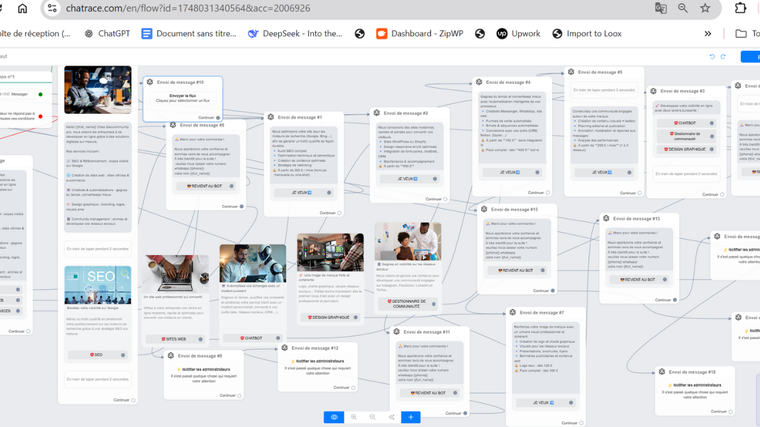Viewport: 760px width, 427px height.
Task: Click REVIENT AU BOT in message #13 node
Action: pyautogui.click(x=639, y=280)
